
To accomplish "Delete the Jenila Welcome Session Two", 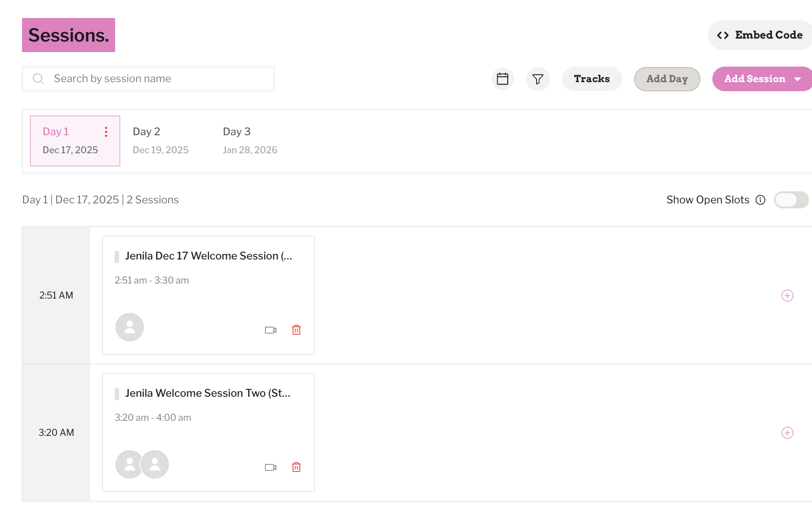I will (296, 467).
